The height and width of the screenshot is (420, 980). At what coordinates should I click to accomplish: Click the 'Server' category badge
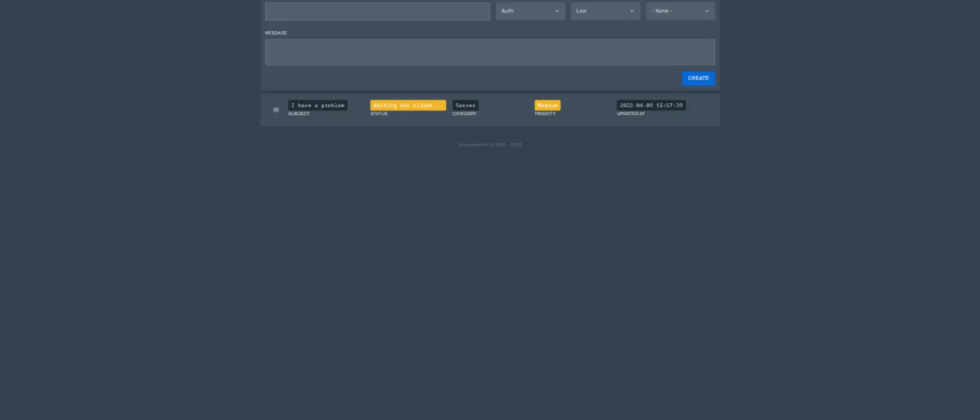465,105
